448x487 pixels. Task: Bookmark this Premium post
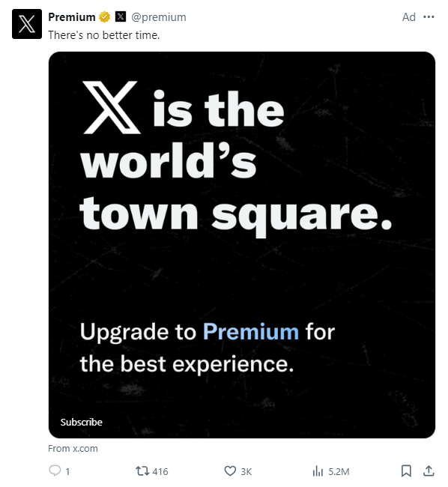click(406, 471)
